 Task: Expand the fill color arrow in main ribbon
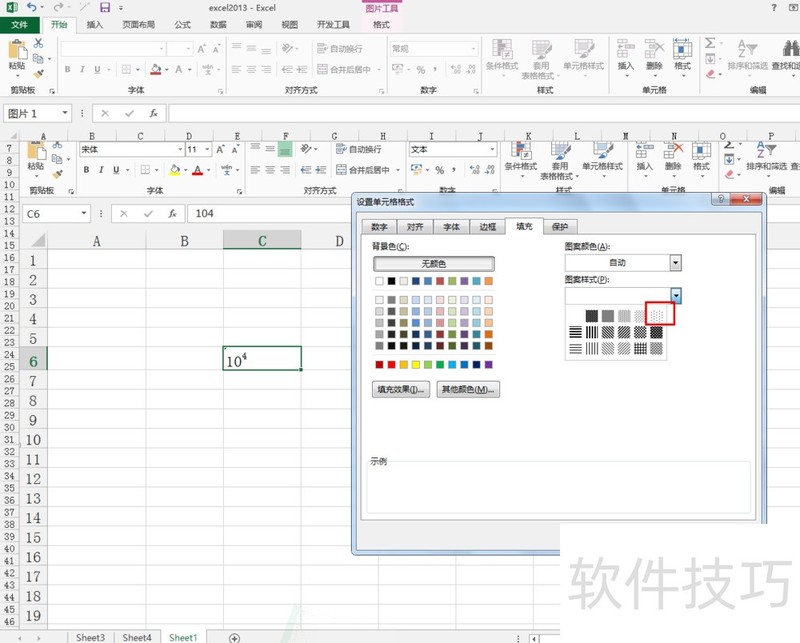pyautogui.click(x=167, y=69)
